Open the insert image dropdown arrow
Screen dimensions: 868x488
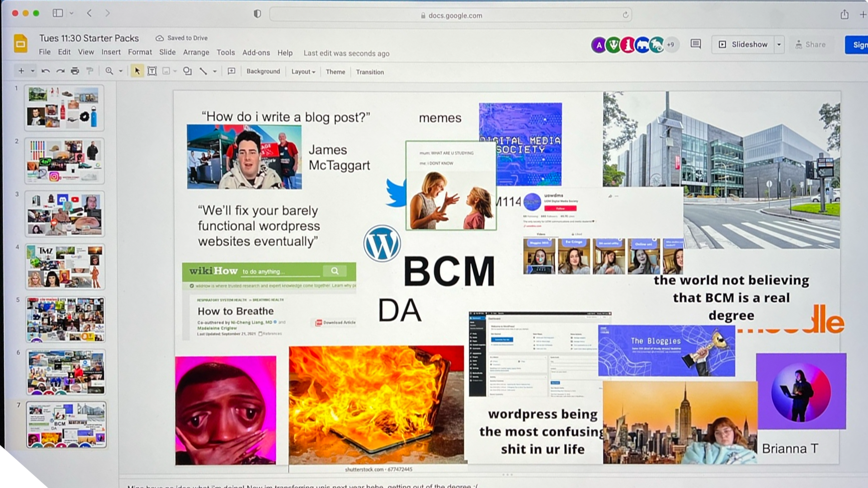tap(175, 71)
